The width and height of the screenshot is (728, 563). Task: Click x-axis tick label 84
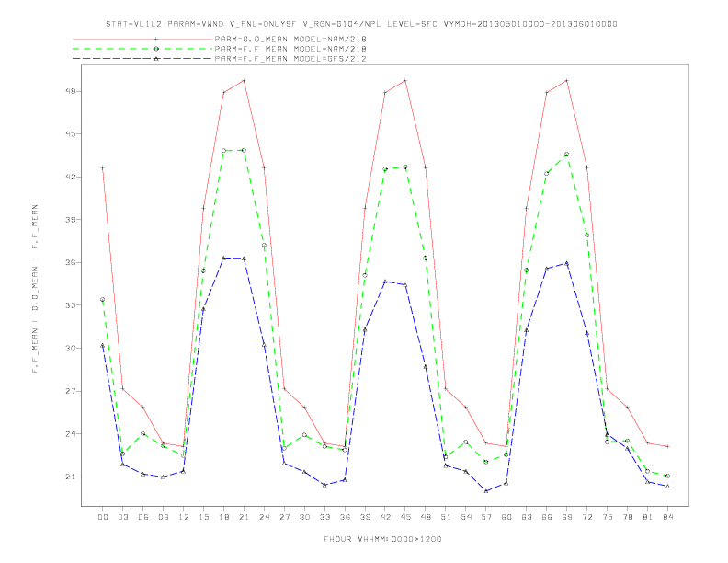pyautogui.click(x=668, y=517)
